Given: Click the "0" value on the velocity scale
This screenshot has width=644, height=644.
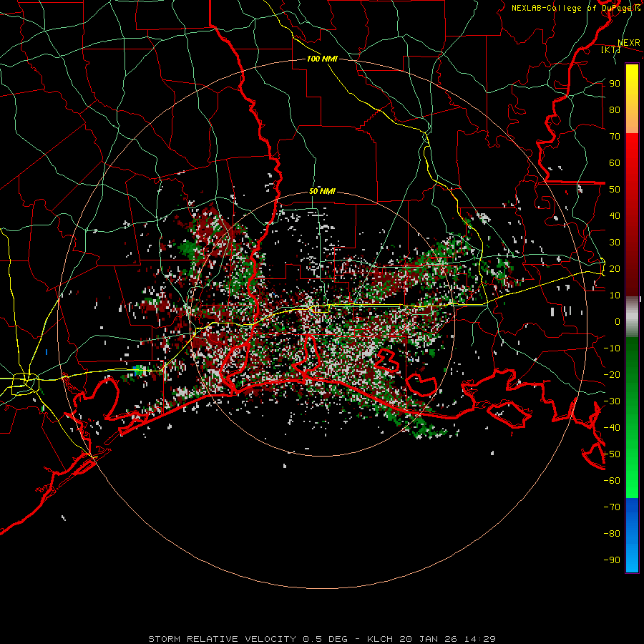Looking at the screenshot, I should click(x=618, y=321).
